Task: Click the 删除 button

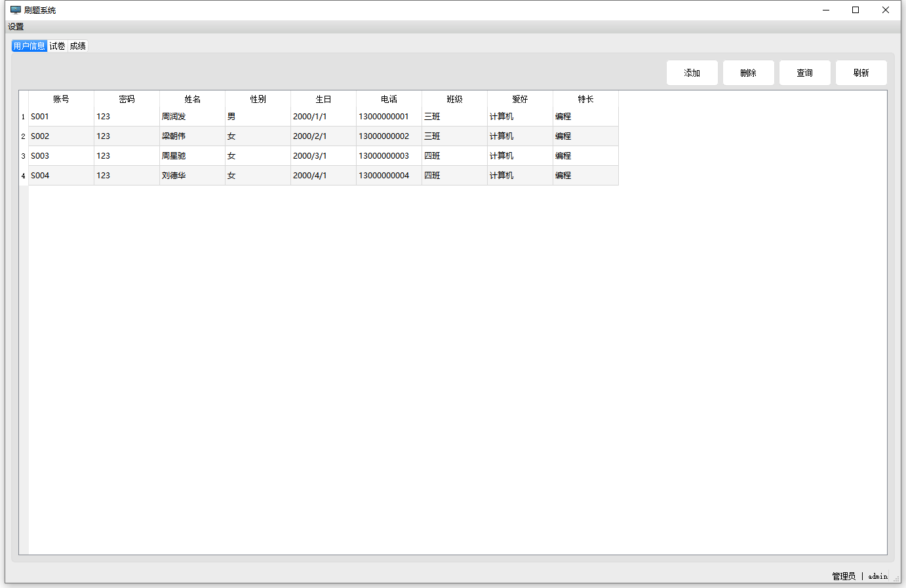Action: pos(749,73)
